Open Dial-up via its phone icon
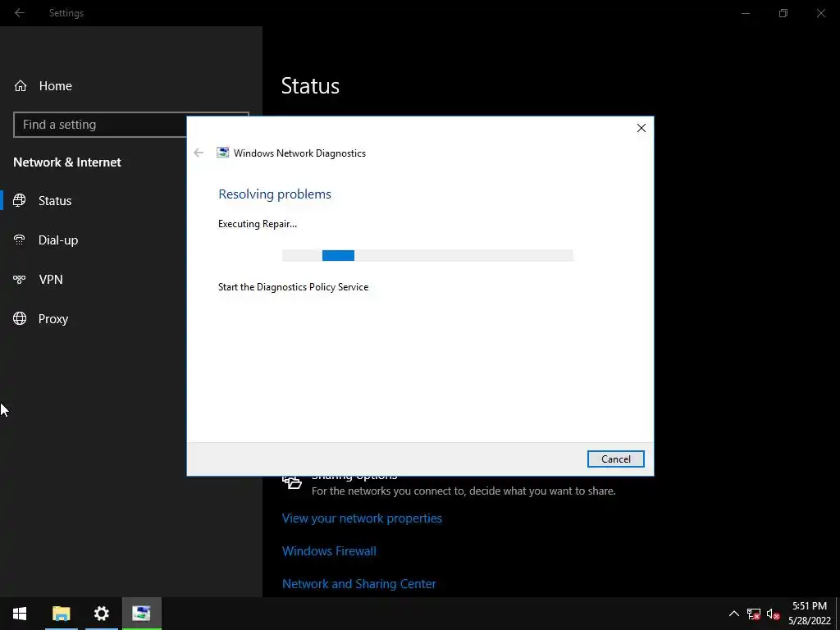The height and width of the screenshot is (630, 840). pos(20,240)
